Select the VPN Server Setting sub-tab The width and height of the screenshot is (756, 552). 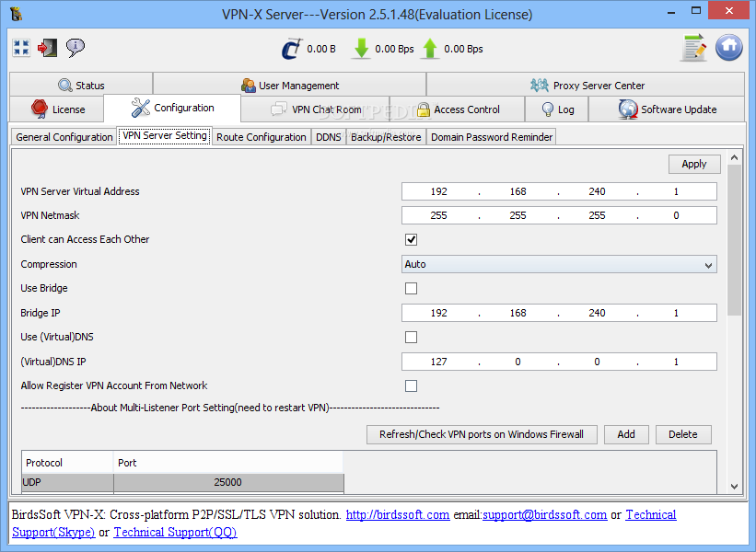pos(165,136)
